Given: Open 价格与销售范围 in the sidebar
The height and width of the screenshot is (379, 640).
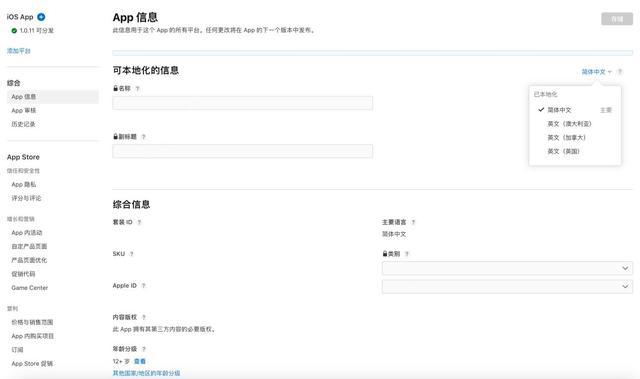Looking at the screenshot, I should click(x=32, y=322).
